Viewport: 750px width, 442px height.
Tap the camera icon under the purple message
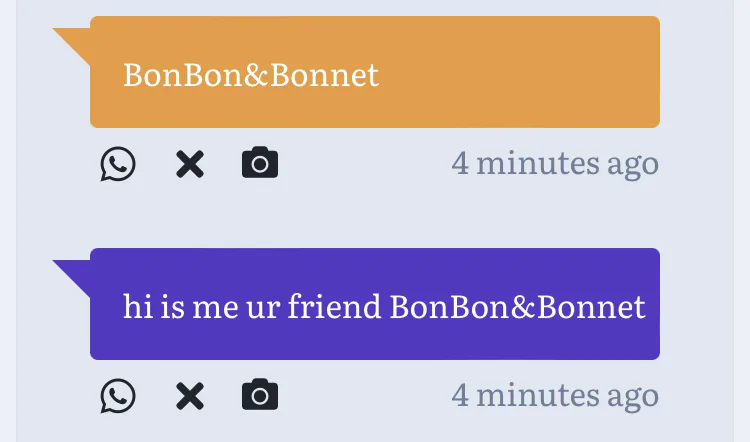tap(260, 395)
